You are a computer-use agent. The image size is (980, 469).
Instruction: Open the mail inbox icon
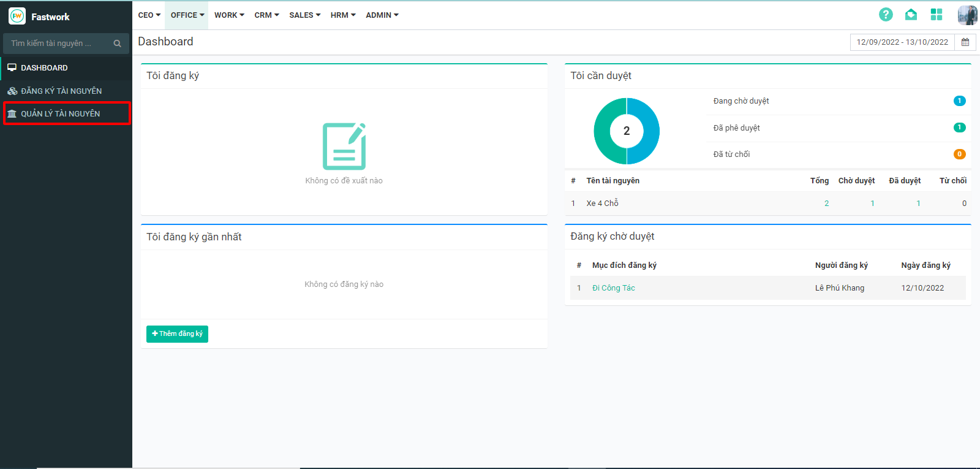(x=911, y=15)
